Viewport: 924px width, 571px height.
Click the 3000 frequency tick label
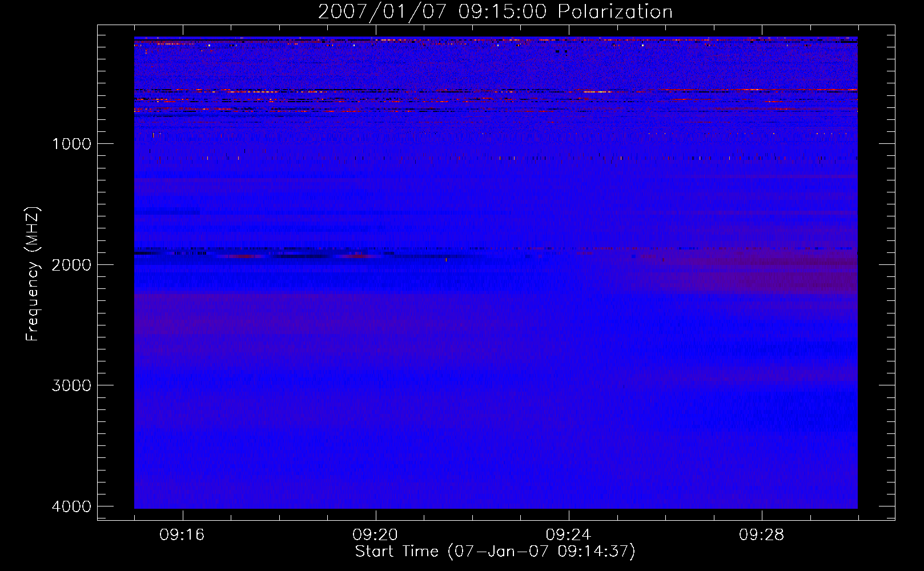click(x=71, y=385)
